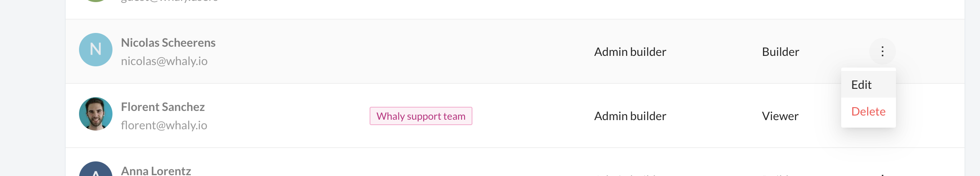Click the dark blue "A" avatar for Anna

coord(96,170)
